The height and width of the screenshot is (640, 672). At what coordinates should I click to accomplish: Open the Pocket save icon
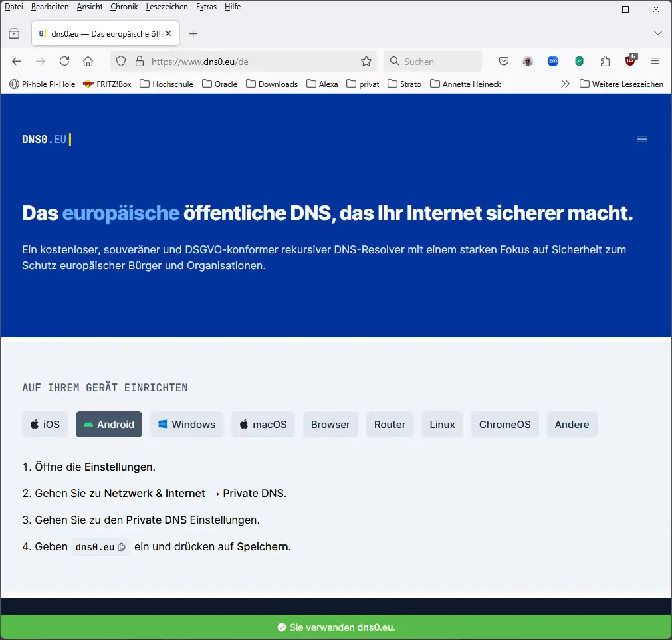(x=504, y=62)
